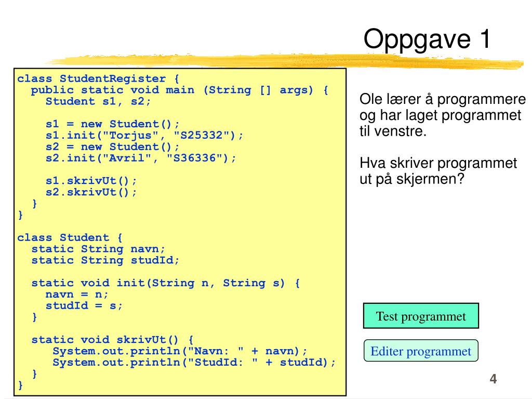This screenshot has height=399, width=532.
Task: Select the 'static void skrivUt() {' line
Action: [112, 340]
